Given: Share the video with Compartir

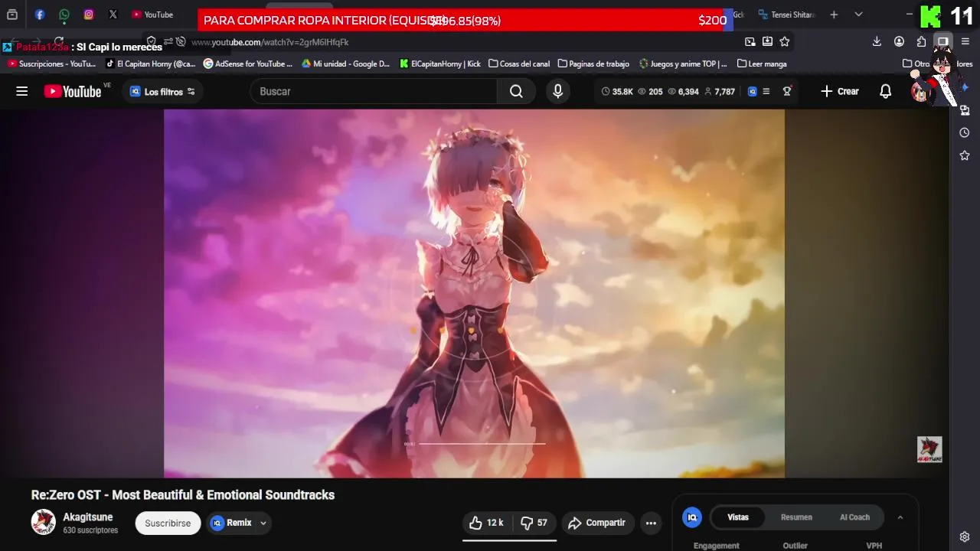Looking at the screenshot, I should (597, 523).
